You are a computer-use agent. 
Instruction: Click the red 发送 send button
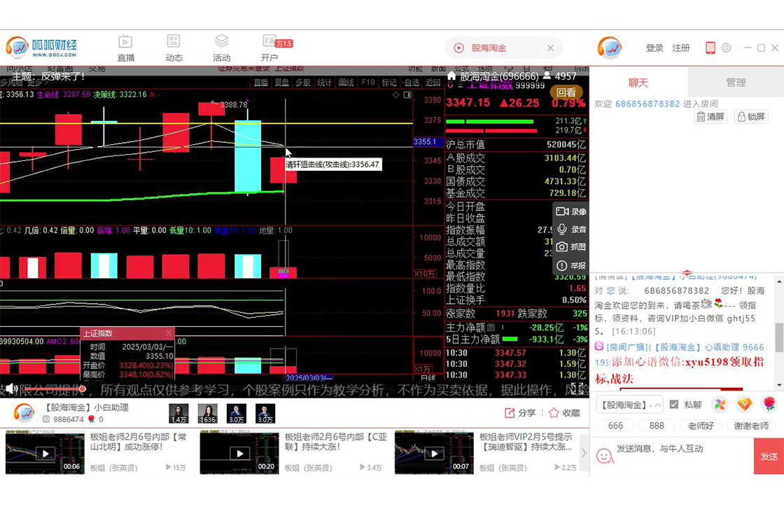769,456
